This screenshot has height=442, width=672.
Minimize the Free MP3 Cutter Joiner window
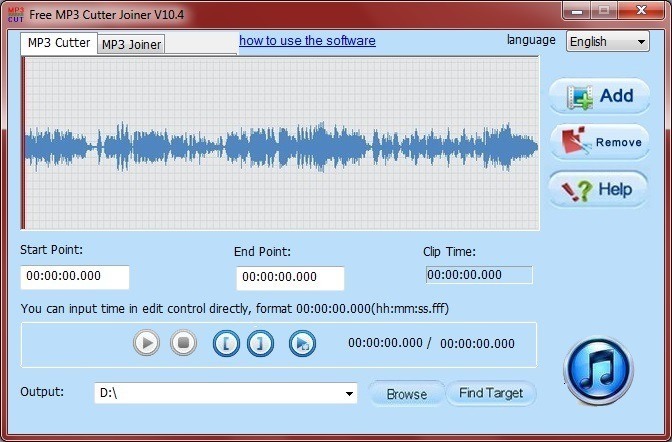577,10
